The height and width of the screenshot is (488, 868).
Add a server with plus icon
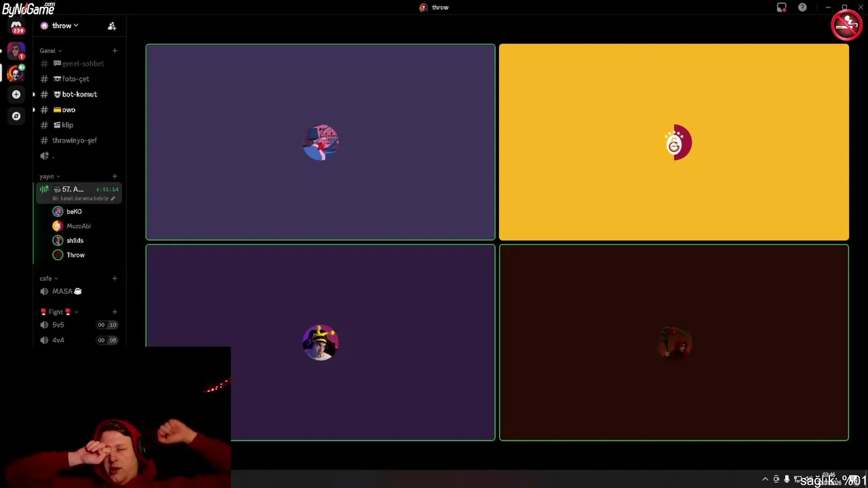[16, 94]
